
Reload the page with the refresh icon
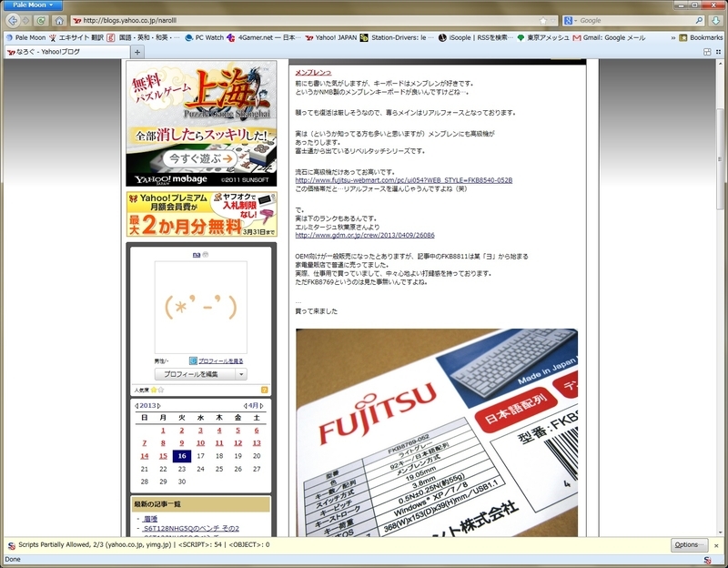pyautogui.click(x=41, y=20)
